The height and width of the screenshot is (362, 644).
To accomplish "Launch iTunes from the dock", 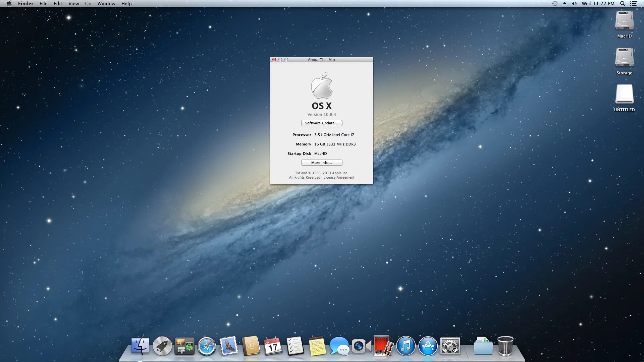I will point(406,346).
